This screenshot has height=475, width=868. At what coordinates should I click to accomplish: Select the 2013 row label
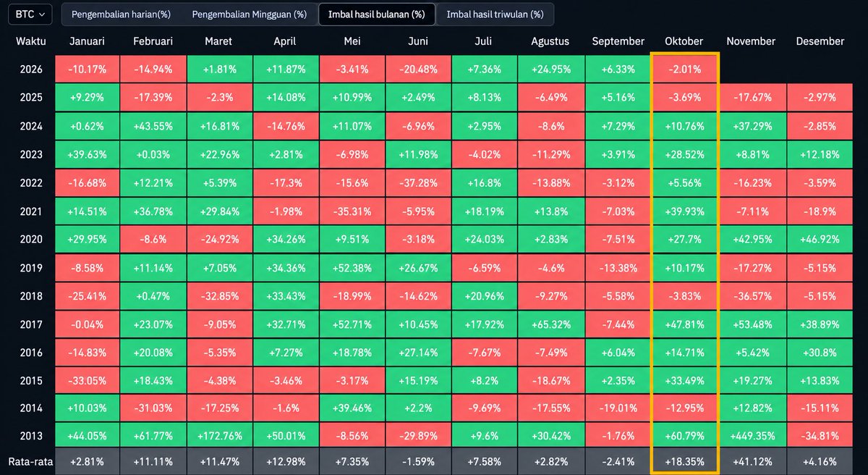click(x=30, y=436)
